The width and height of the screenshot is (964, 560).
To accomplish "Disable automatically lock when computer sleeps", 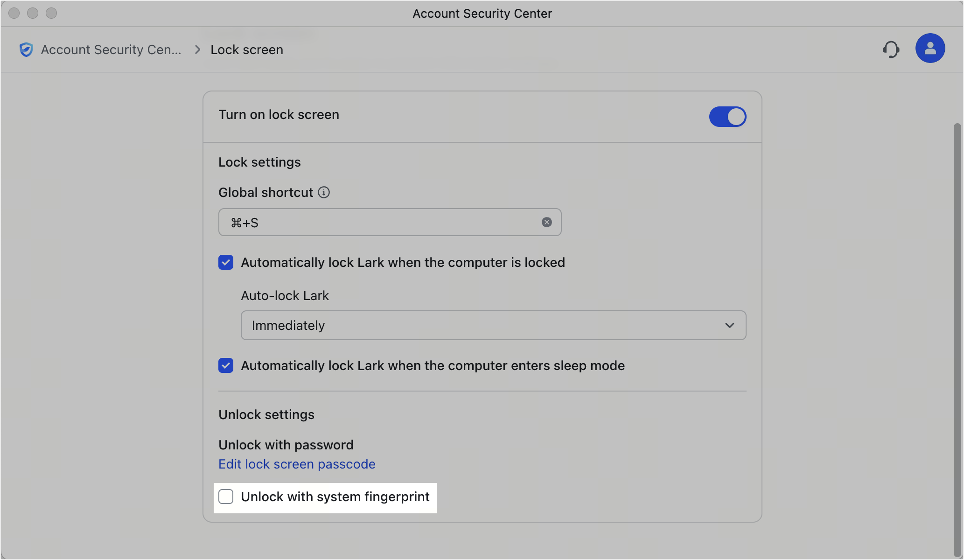I will (226, 365).
